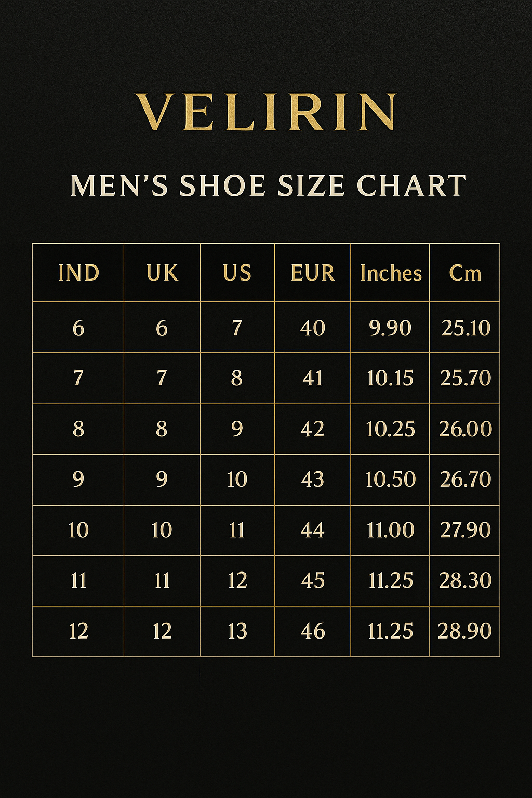Select EUR size 41 cell
The width and height of the screenshot is (532, 798).
(x=313, y=378)
